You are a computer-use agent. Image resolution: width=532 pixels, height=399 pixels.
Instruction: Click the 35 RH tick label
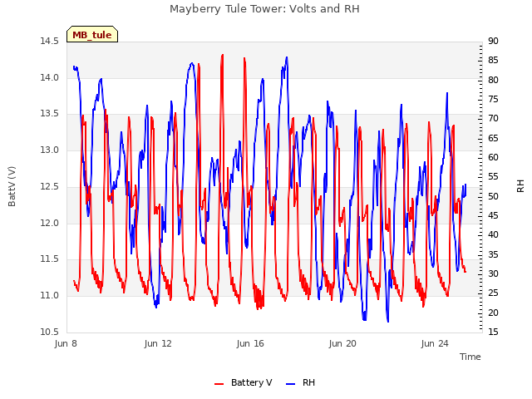tap(493, 254)
